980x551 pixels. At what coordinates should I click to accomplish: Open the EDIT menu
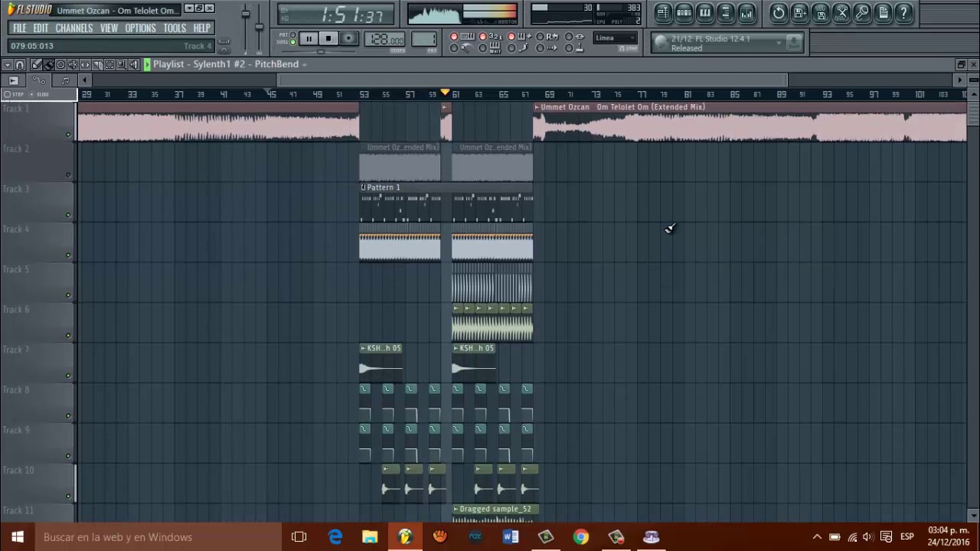(41, 28)
